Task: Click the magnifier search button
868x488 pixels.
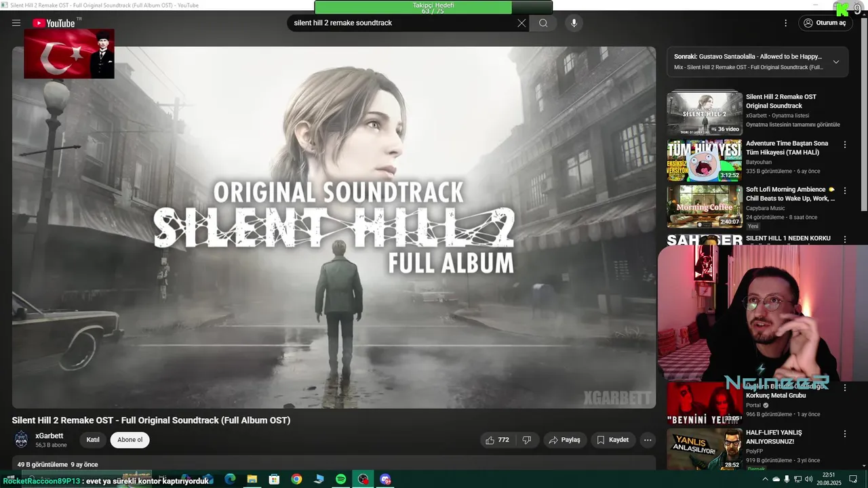Action: point(543,23)
